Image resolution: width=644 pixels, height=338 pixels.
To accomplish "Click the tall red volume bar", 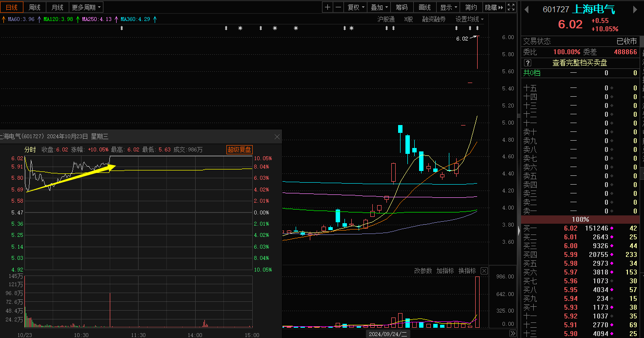I will 477,301.
